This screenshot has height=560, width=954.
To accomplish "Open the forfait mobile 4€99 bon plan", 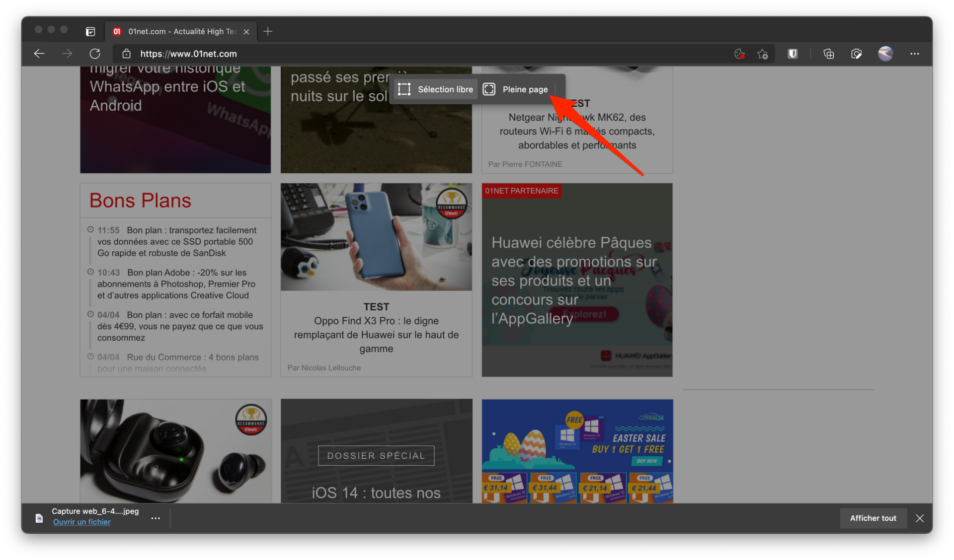I will click(x=180, y=326).
